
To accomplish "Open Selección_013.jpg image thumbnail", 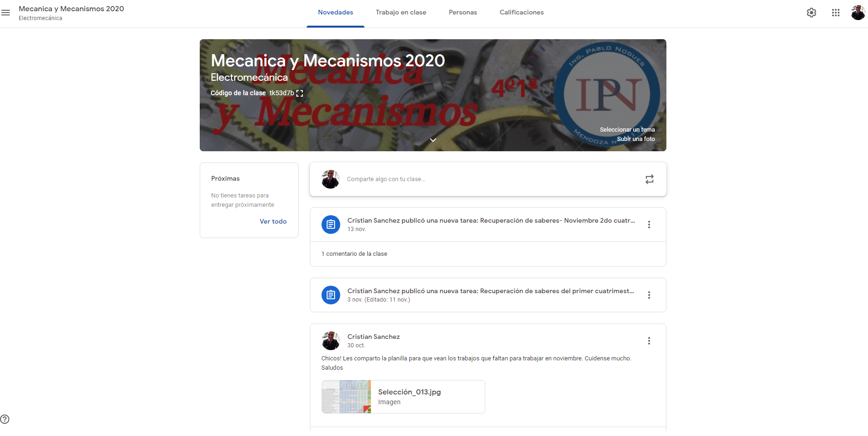I will [x=346, y=397].
